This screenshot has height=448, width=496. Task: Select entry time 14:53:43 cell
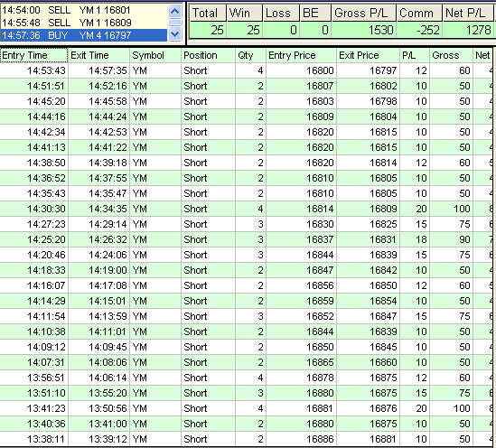pos(33,70)
